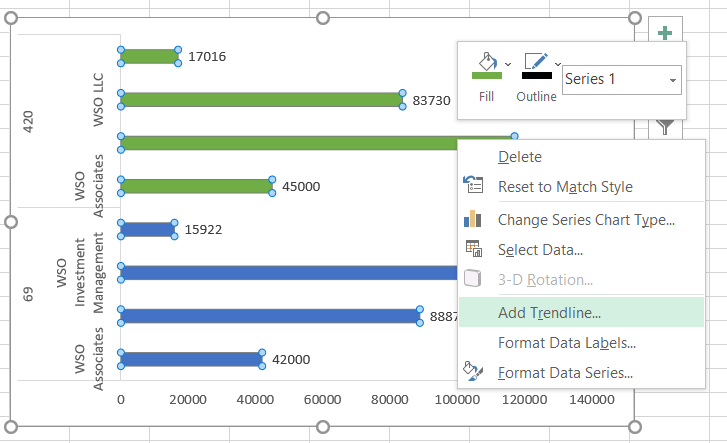The height and width of the screenshot is (443, 727).
Task: Click the 15922 data label
Action: (x=203, y=229)
